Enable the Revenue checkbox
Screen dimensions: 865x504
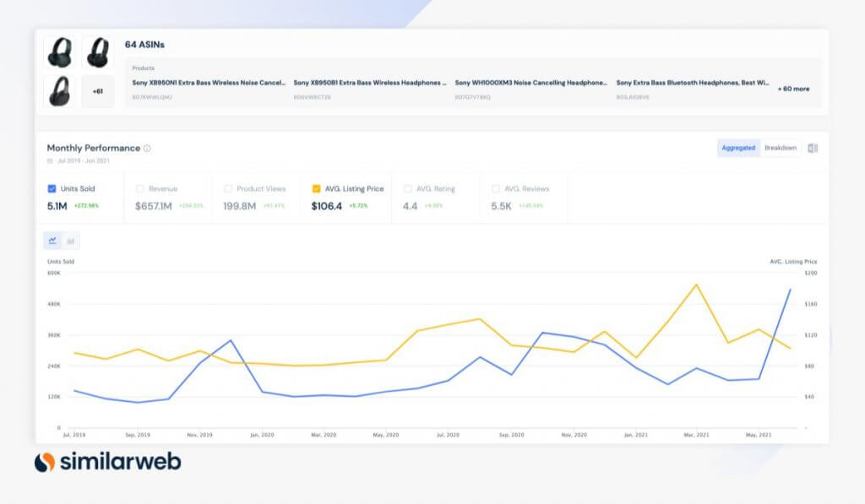coord(139,188)
